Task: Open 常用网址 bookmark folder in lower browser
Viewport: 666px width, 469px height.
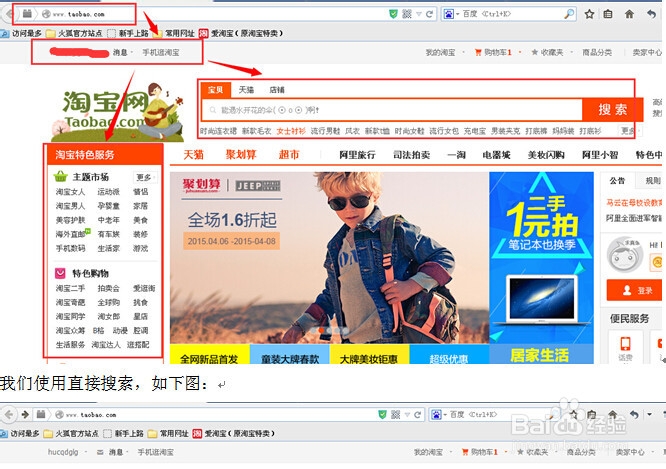Action: pos(168,433)
